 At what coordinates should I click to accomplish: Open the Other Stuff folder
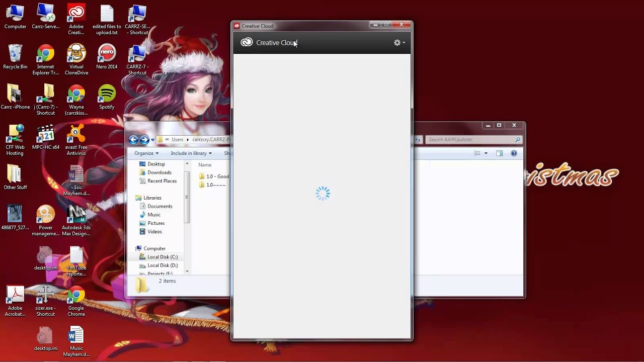point(15,177)
